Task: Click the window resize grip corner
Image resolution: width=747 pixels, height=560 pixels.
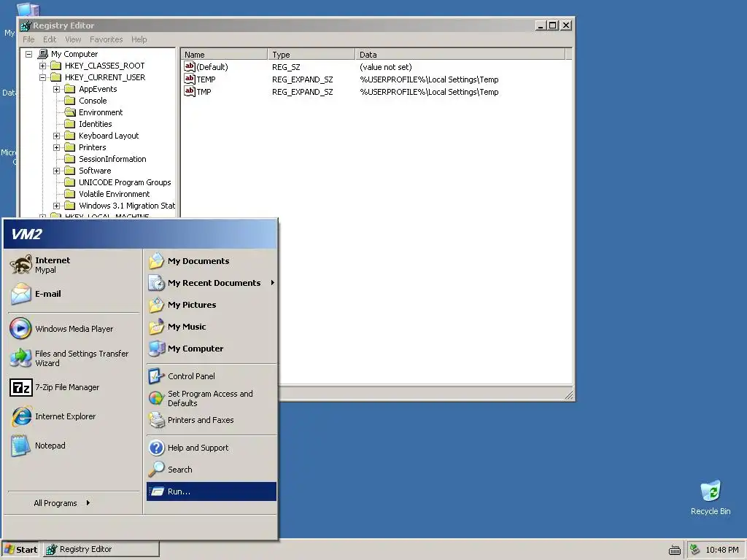Action: pyautogui.click(x=569, y=394)
